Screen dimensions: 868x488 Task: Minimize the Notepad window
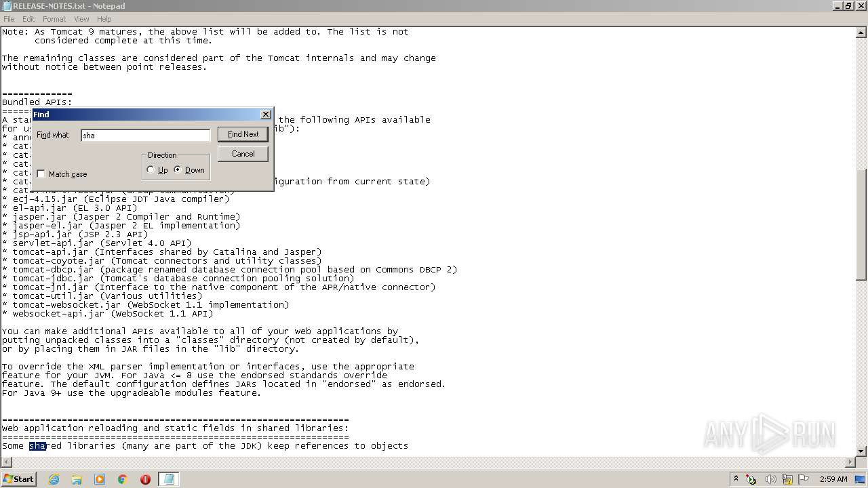pos(837,6)
